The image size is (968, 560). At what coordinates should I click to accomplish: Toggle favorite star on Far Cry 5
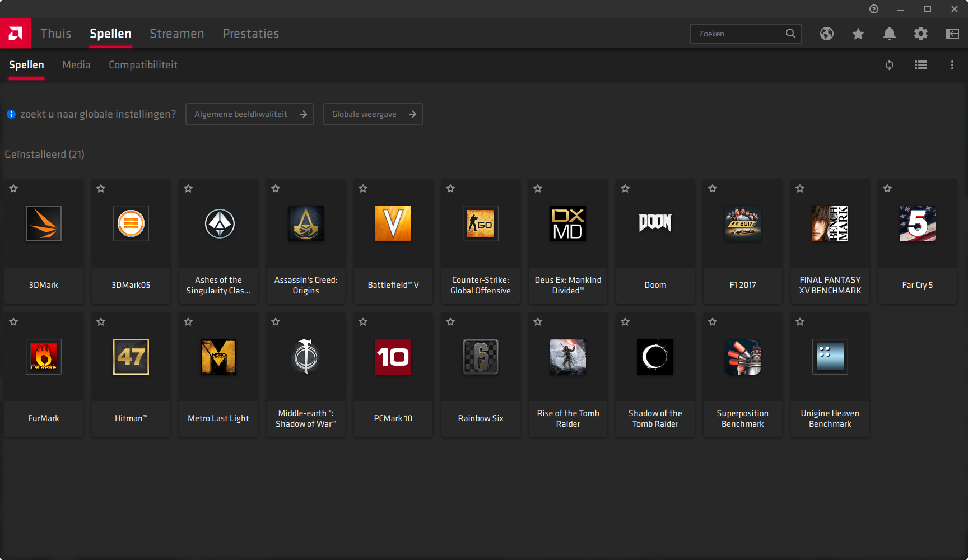click(x=887, y=189)
